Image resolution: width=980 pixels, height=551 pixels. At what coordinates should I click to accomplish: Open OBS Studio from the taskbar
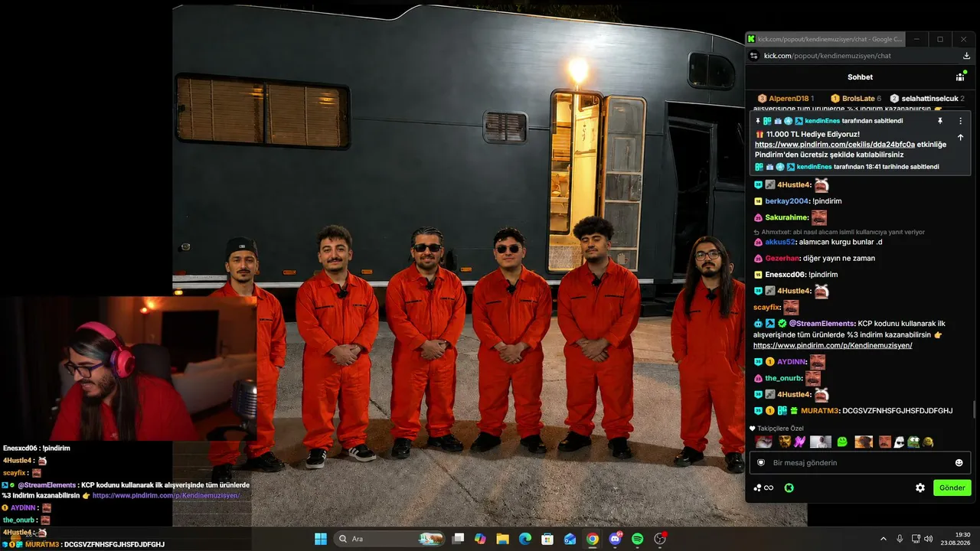(660, 539)
